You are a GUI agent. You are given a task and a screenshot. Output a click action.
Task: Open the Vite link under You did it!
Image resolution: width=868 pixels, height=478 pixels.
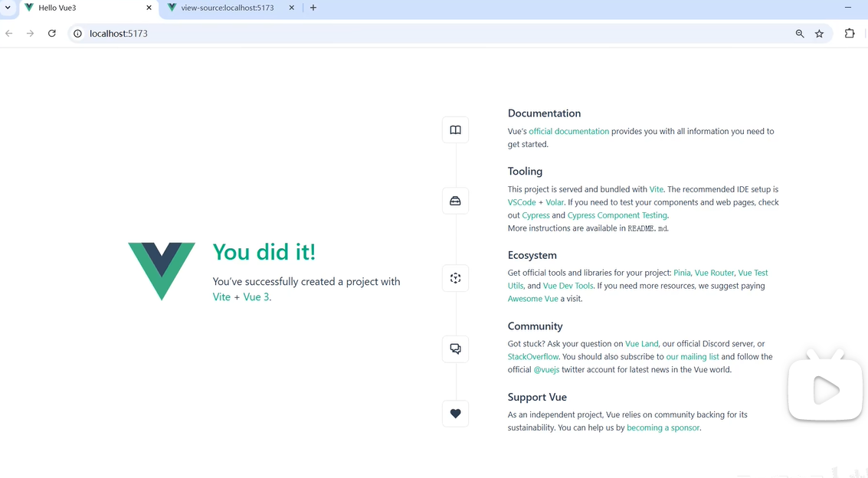[x=221, y=297]
